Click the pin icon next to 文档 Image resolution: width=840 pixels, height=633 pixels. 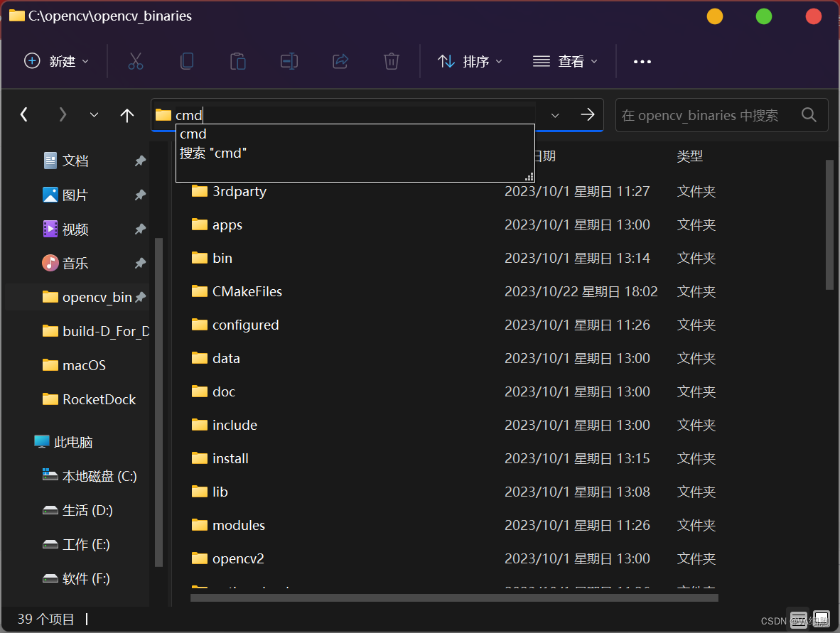pyautogui.click(x=140, y=161)
